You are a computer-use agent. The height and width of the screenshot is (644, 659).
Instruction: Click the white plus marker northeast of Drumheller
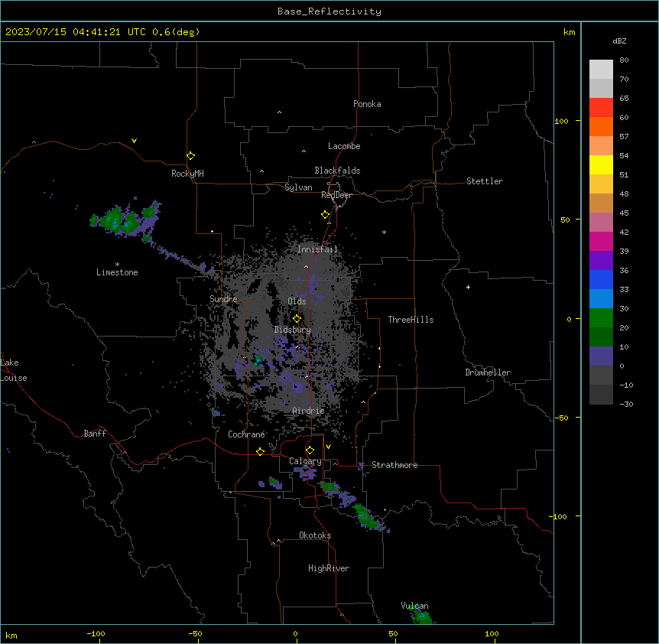pyautogui.click(x=468, y=287)
